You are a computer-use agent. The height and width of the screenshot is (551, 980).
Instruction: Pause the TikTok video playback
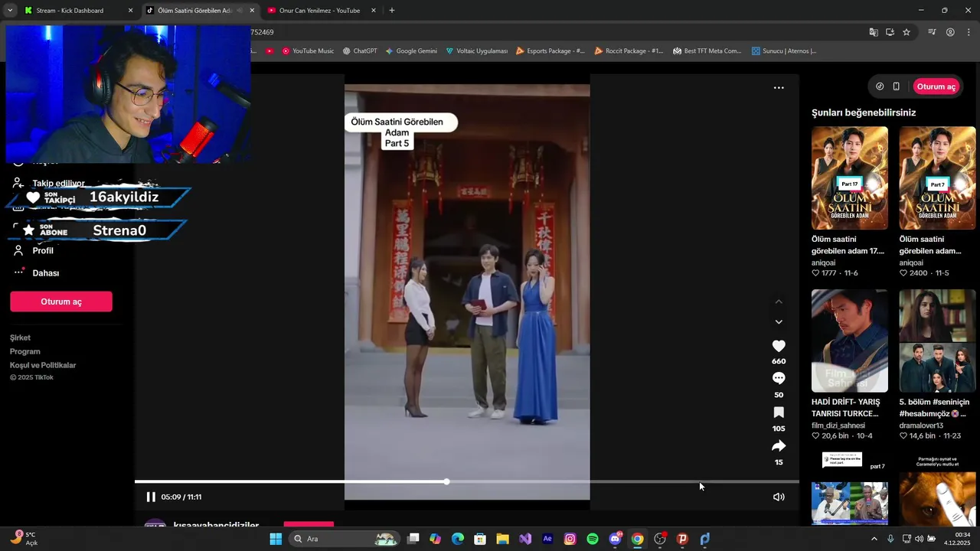click(x=151, y=497)
